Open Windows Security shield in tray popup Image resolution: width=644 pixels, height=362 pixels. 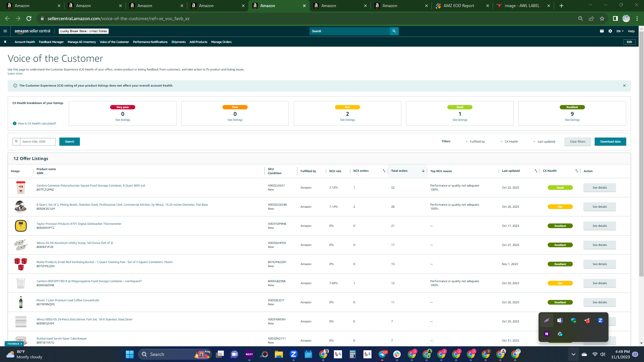[574, 320]
